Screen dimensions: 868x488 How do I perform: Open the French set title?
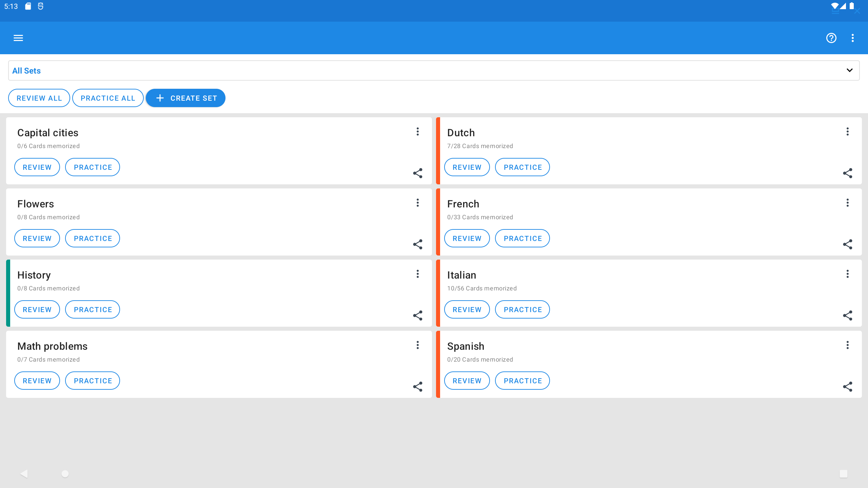[463, 204]
